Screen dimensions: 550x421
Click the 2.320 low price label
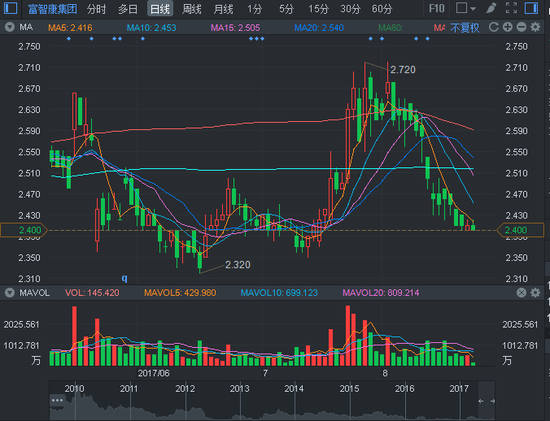pyautogui.click(x=237, y=265)
